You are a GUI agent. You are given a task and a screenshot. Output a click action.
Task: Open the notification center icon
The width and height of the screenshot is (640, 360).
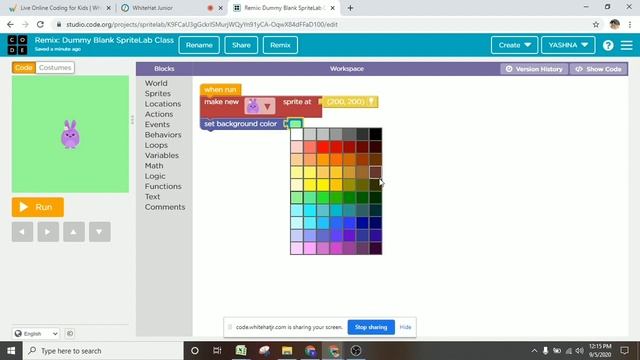(624, 351)
